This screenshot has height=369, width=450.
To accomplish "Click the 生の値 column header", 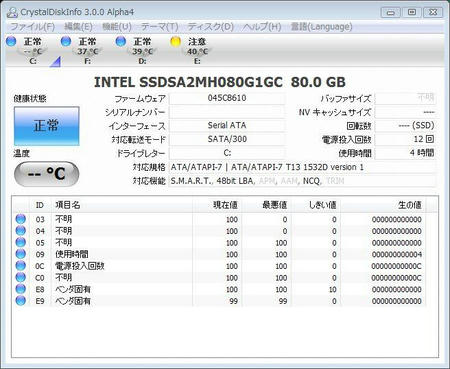I will (x=383, y=205).
